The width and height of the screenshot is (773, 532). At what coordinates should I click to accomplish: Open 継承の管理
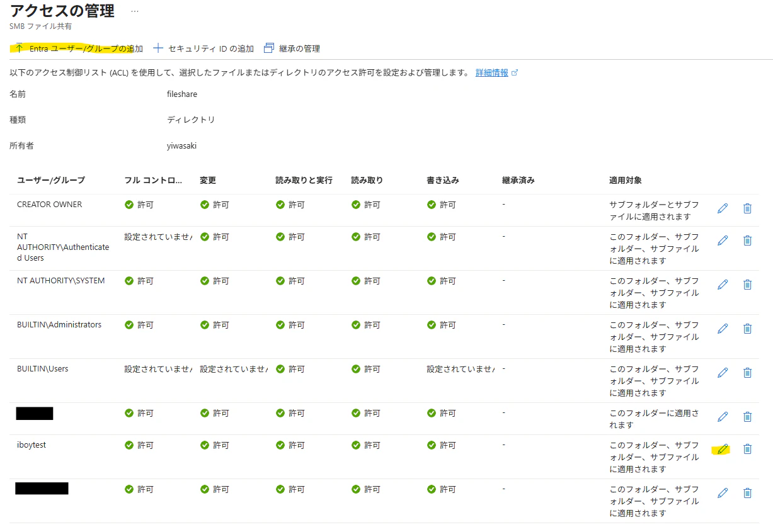292,48
